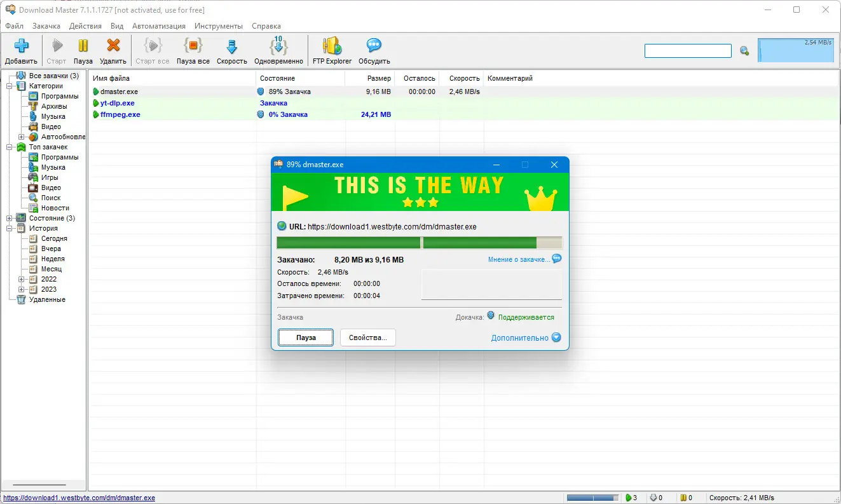
Task: Collapse the История tree node
Action: 10,228
